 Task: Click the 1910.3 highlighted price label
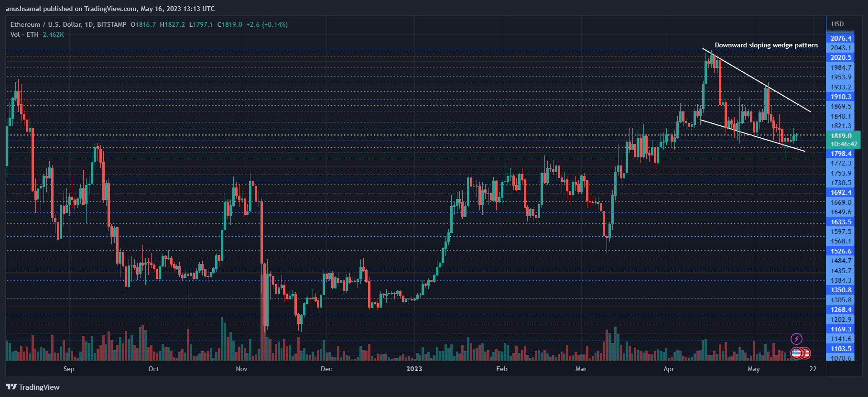pyautogui.click(x=841, y=97)
